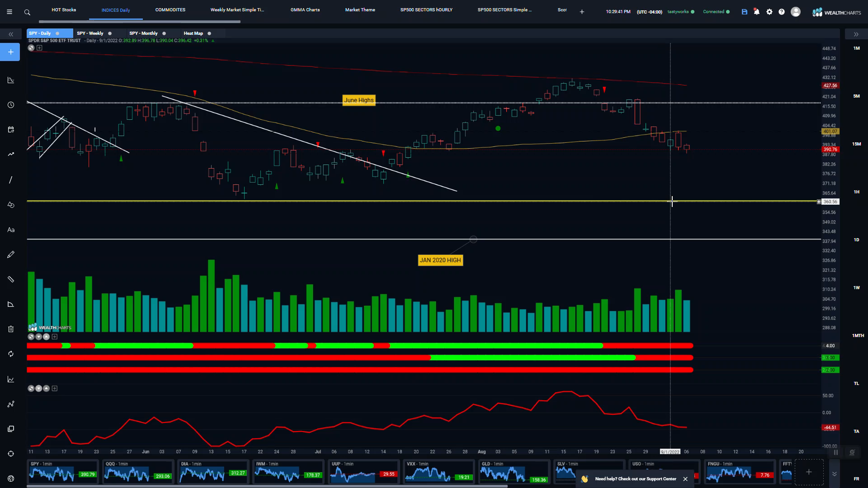Open the help question mark icon
The width and height of the screenshot is (868, 488).
[x=781, y=12]
